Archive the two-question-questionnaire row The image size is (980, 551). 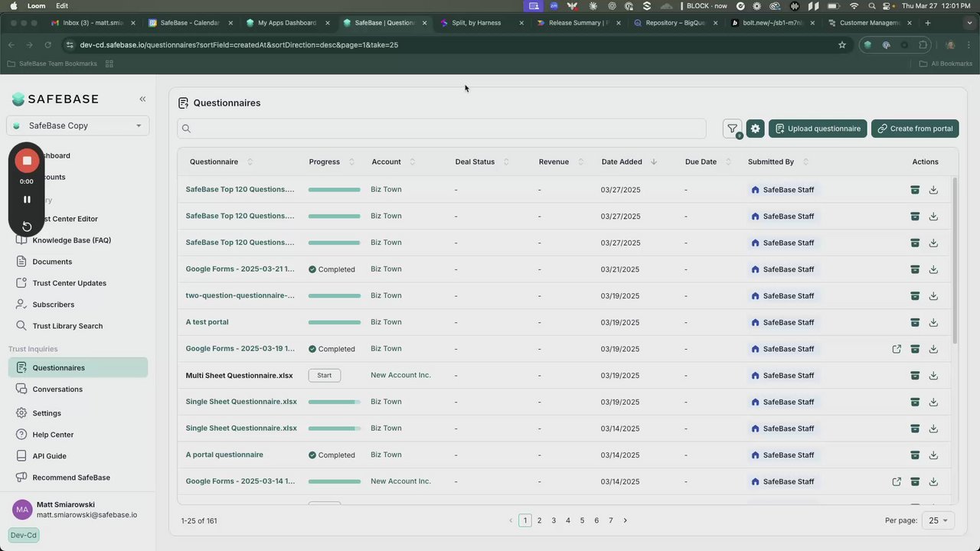[915, 296]
